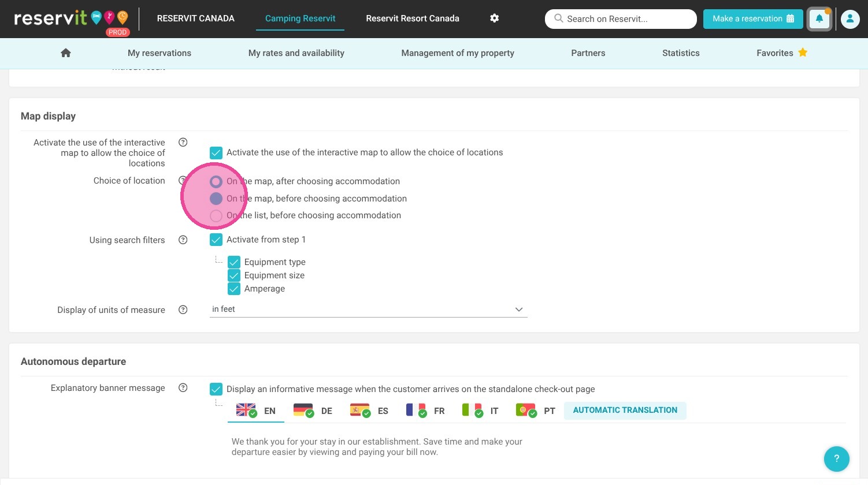The image size is (868, 485).
Task: Open Management of my property menu
Action: point(458,53)
